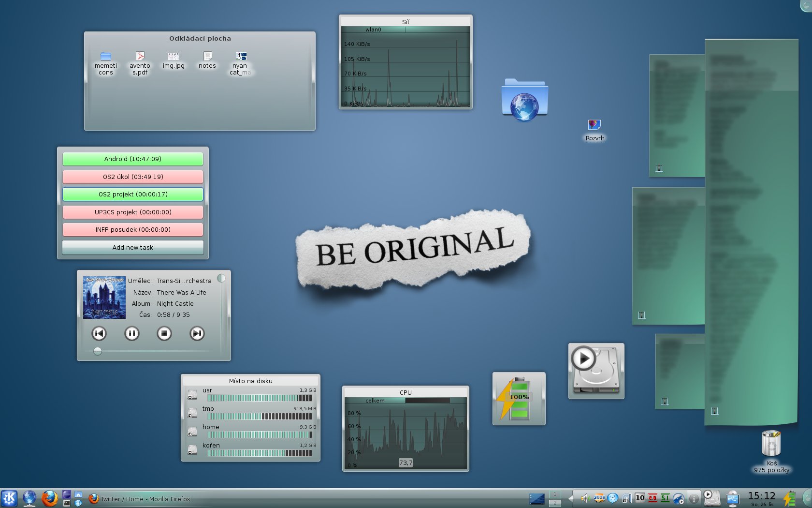Viewport: 812px width, 508px height.
Task: Open the Rozvrh desktop icon
Action: pos(594,125)
